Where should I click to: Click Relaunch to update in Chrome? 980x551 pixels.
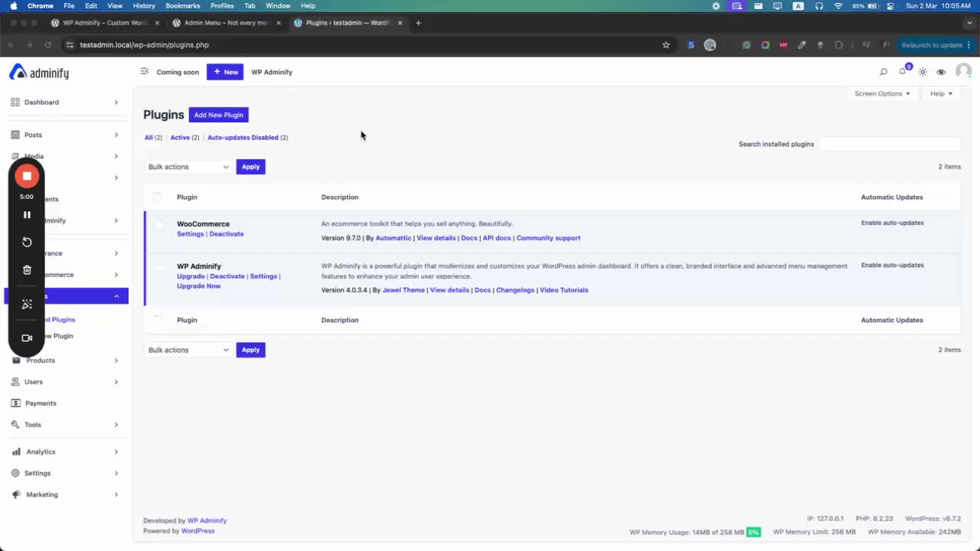coord(932,45)
